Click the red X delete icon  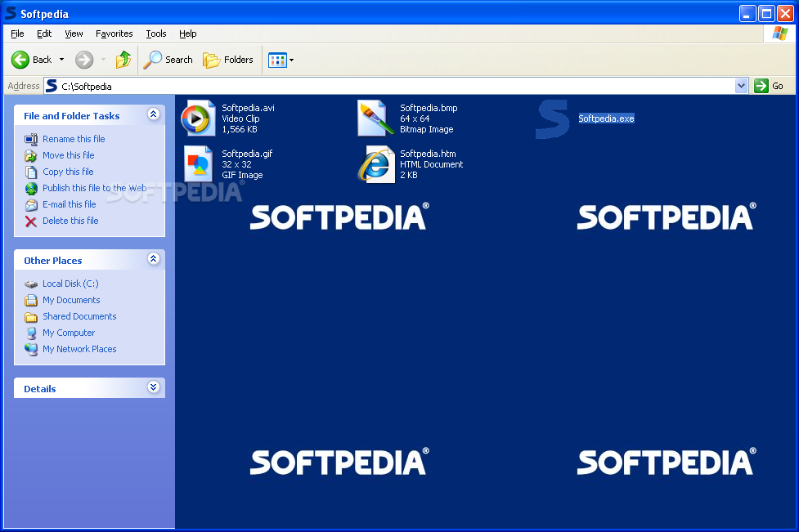[x=31, y=221]
